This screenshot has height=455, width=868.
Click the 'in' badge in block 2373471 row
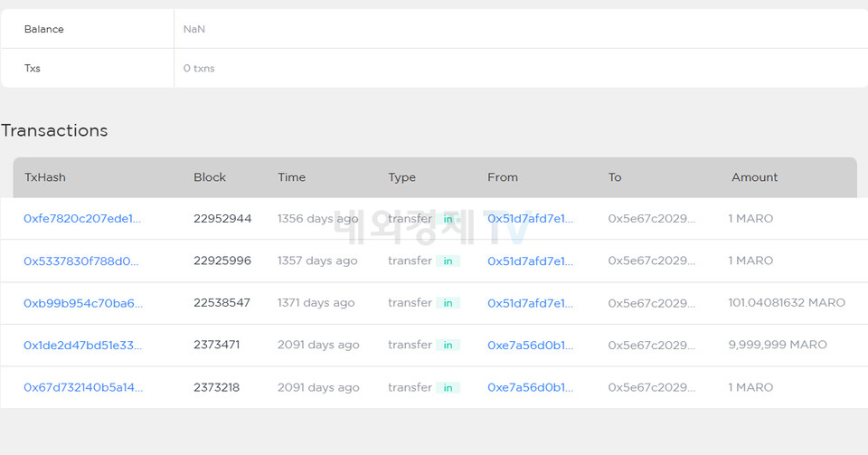(x=448, y=345)
